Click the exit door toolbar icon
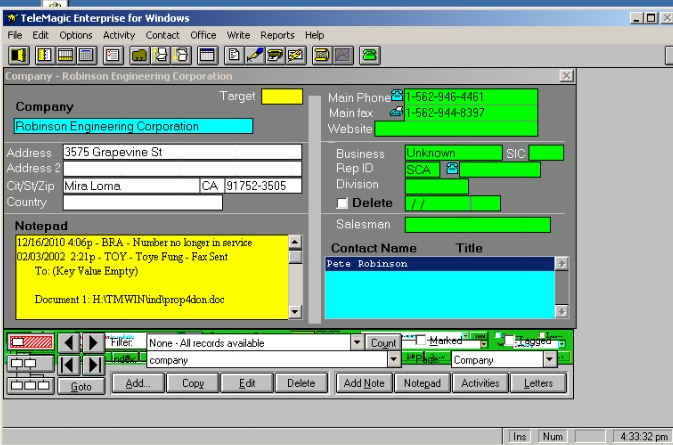The image size is (673, 445). tap(18, 55)
